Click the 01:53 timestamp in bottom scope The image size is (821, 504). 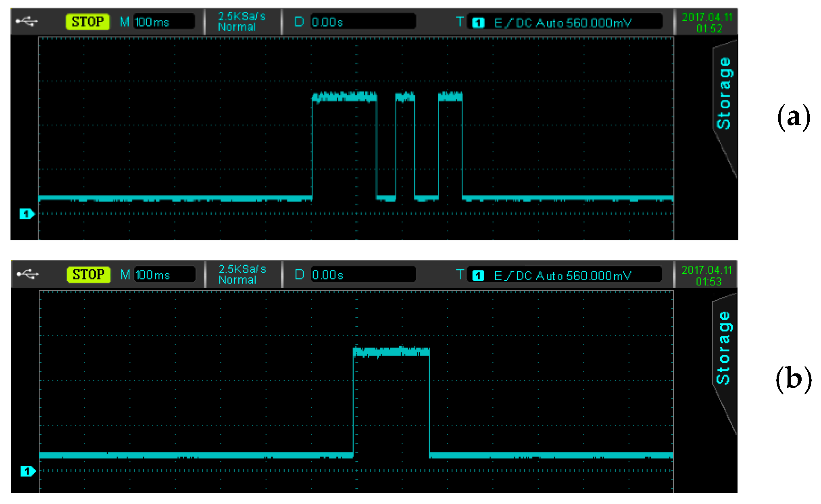pyautogui.click(x=708, y=281)
